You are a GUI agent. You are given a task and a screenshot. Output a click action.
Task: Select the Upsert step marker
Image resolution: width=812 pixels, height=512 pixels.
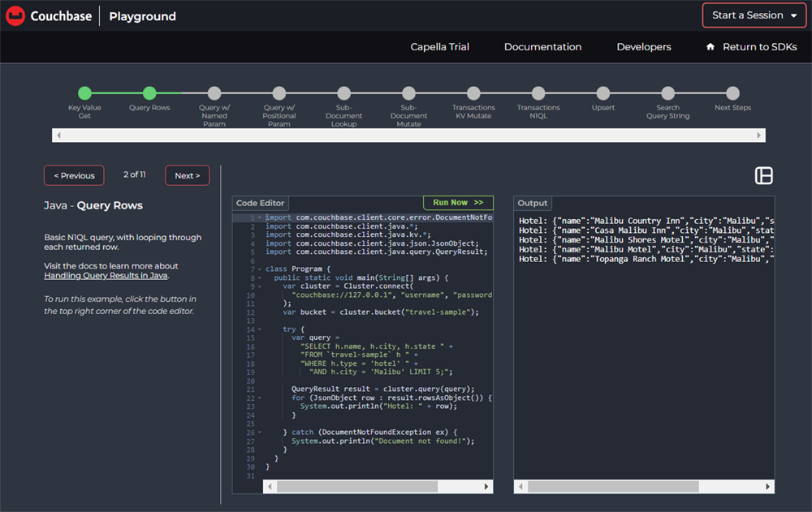tap(603, 93)
